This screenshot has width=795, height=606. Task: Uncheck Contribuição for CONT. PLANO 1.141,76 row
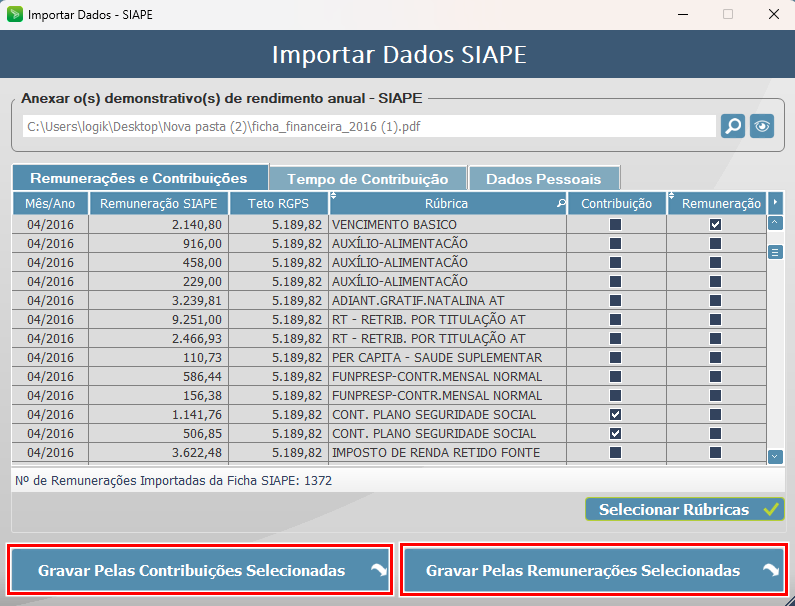pyautogui.click(x=616, y=415)
